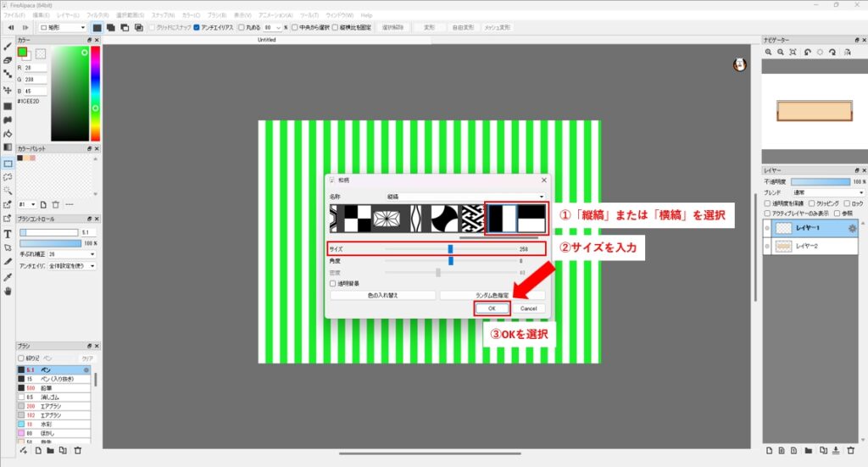Open the 名称 pattern dropdown in dialog
Viewport: 868px width, 467px height.
coord(465,196)
